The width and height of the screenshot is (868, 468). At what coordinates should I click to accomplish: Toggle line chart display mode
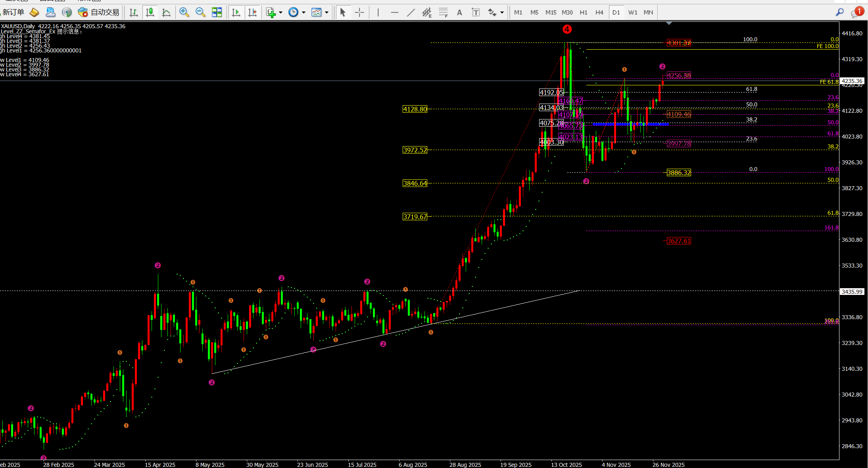(166, 12)
